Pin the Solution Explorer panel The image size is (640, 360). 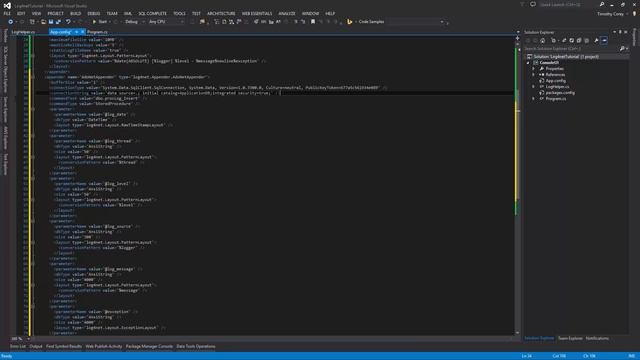coord(620,32)
